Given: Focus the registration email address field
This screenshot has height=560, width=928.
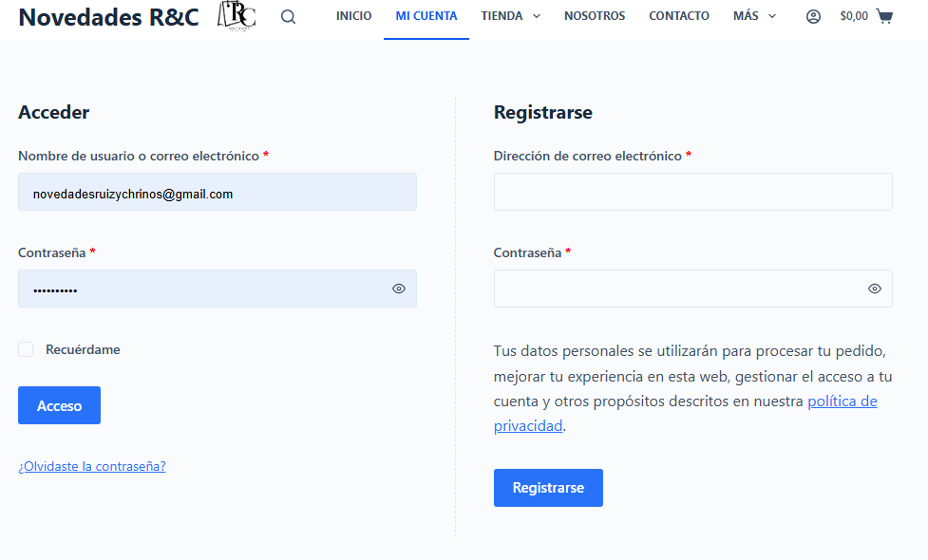Looking at the screenshot, I should [692, 192].
